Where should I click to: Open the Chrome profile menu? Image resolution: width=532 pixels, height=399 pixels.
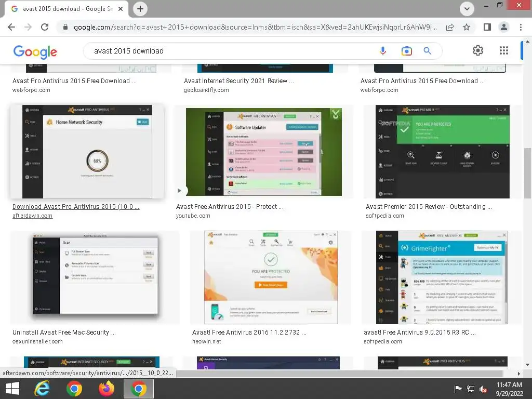pos(504,27)
